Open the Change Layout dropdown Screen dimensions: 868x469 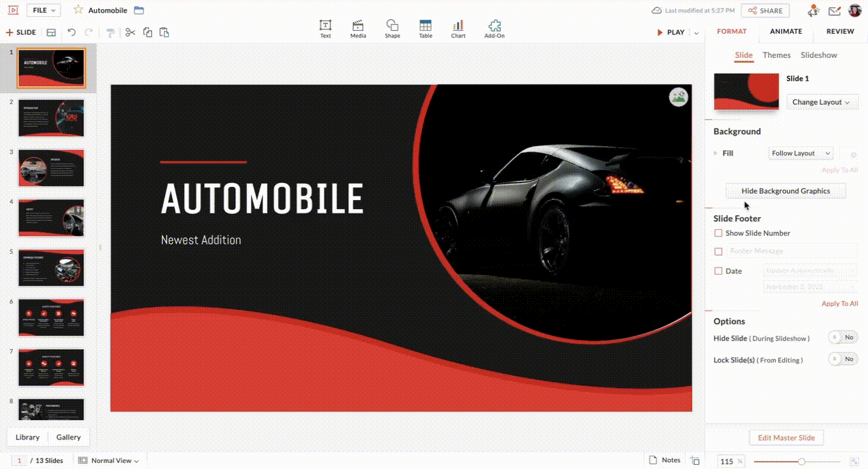point(822,102)
